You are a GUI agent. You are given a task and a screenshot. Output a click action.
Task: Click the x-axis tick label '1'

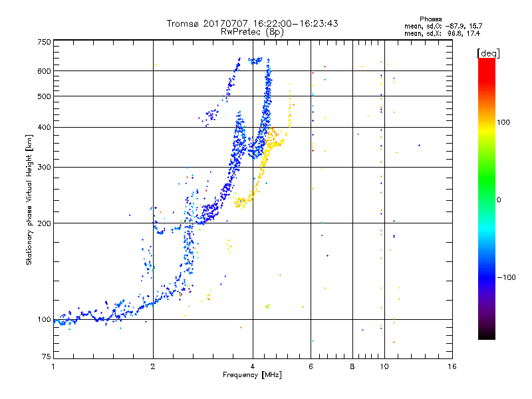click(x=53, y=366)
